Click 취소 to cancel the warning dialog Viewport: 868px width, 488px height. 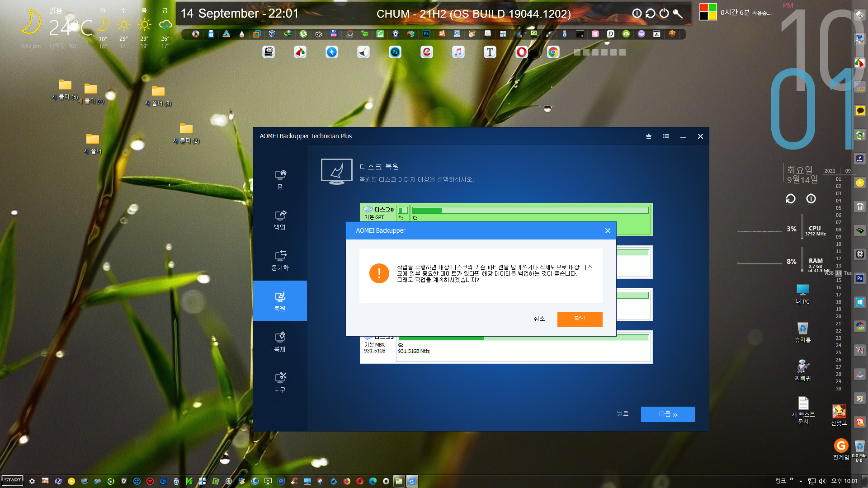539,319
